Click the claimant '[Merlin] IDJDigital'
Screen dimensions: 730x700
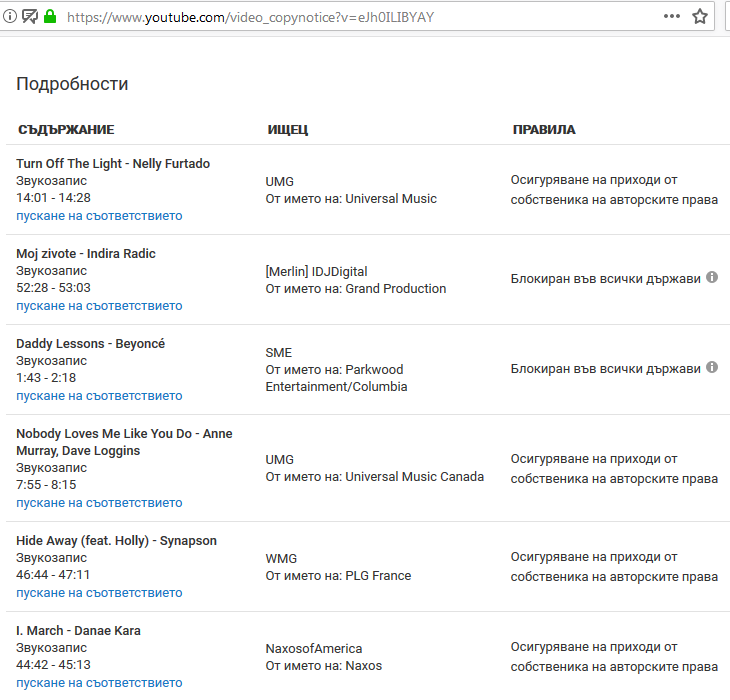coord(317,271)
